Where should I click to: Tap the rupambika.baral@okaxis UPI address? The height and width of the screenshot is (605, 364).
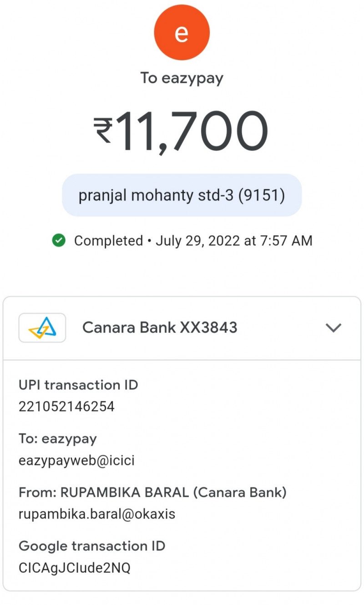[x=96, y=514]
